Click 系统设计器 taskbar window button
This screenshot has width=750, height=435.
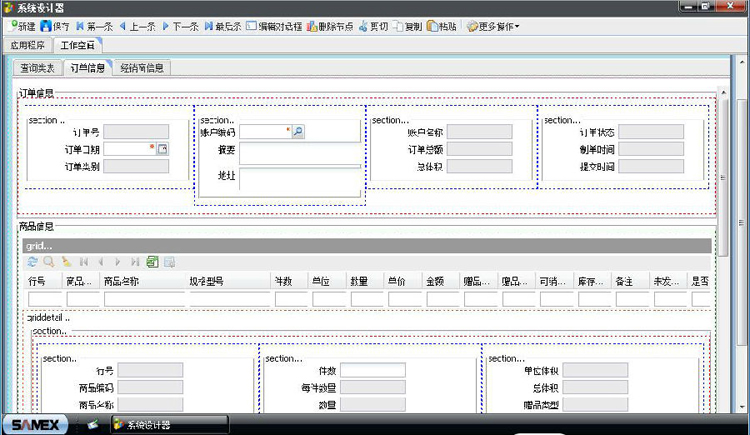[170, 424]
